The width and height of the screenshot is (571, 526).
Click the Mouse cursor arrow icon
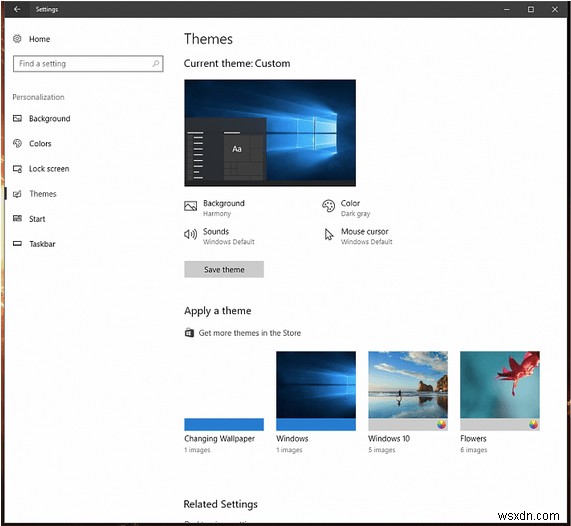(329, 235)
